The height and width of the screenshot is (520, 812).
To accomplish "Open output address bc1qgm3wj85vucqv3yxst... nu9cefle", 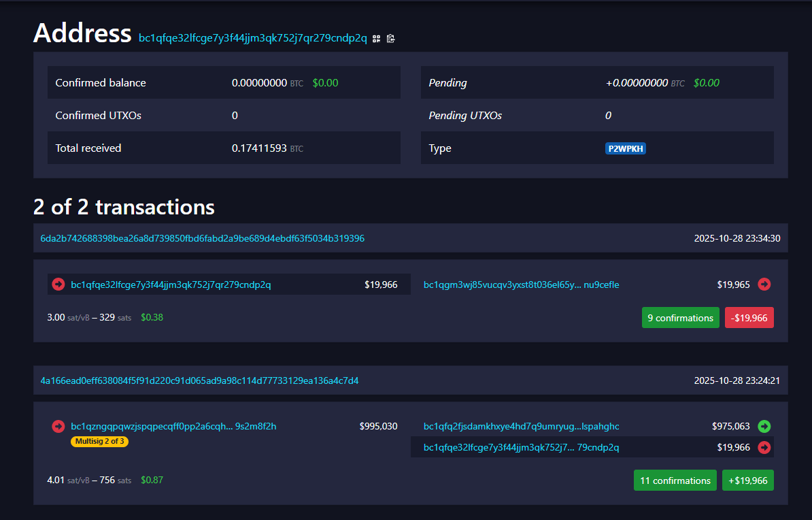I will pyautogui.click(x=522, y=285).
